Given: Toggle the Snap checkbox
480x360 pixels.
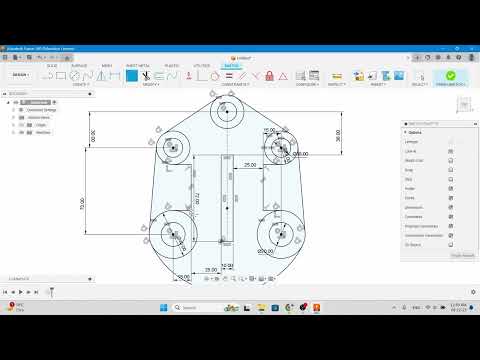Looking at the screenshot, I should 450,170.
